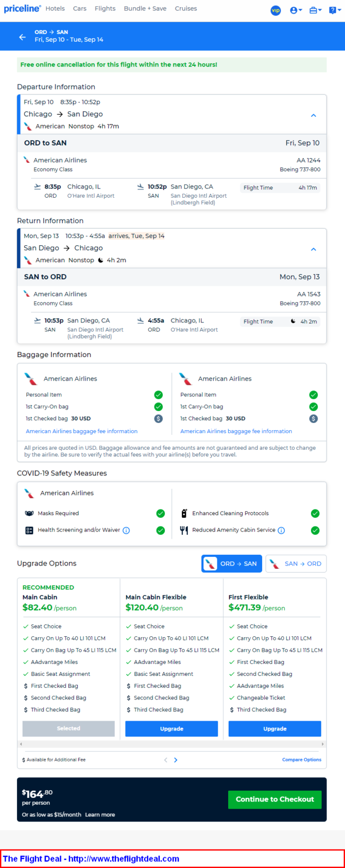The width and height of the screenshot is (345, 868).
Task: Open the Bundle + Save menu item
Action: tap(145, 9)
